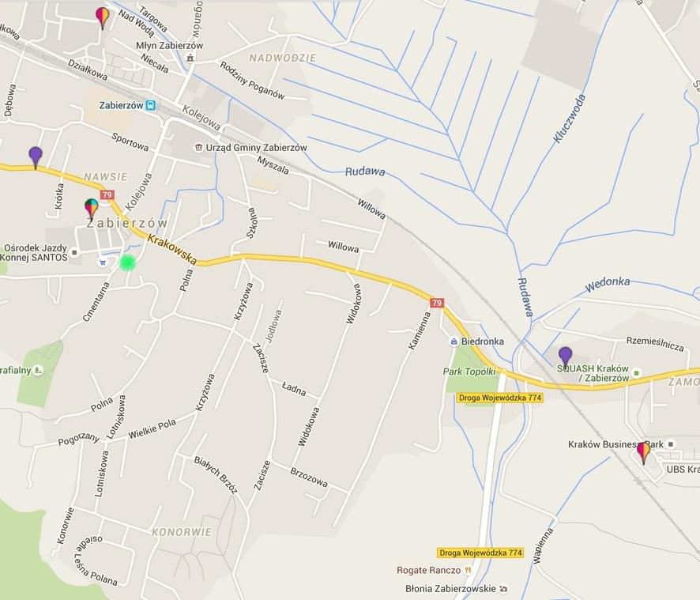The width and height of the screenshot is (700, 600).
Task: Click the Biedronka shop icon
Action: click(454, 342)
